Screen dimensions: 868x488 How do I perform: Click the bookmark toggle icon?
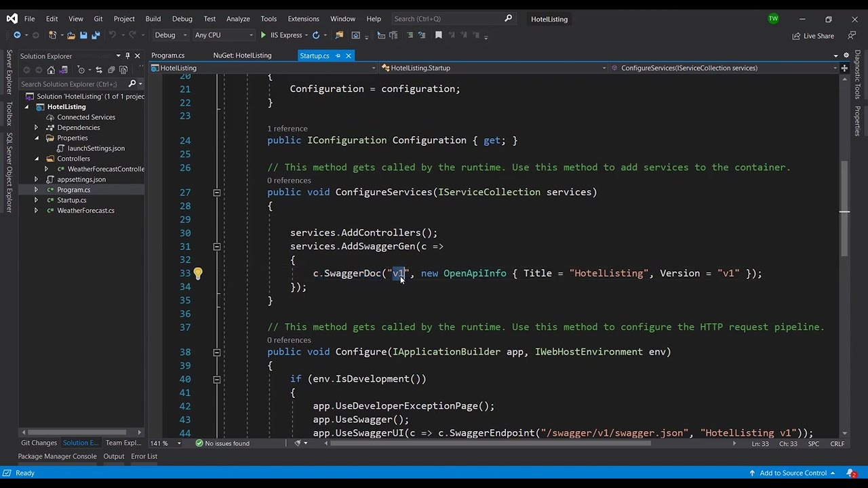438,35
